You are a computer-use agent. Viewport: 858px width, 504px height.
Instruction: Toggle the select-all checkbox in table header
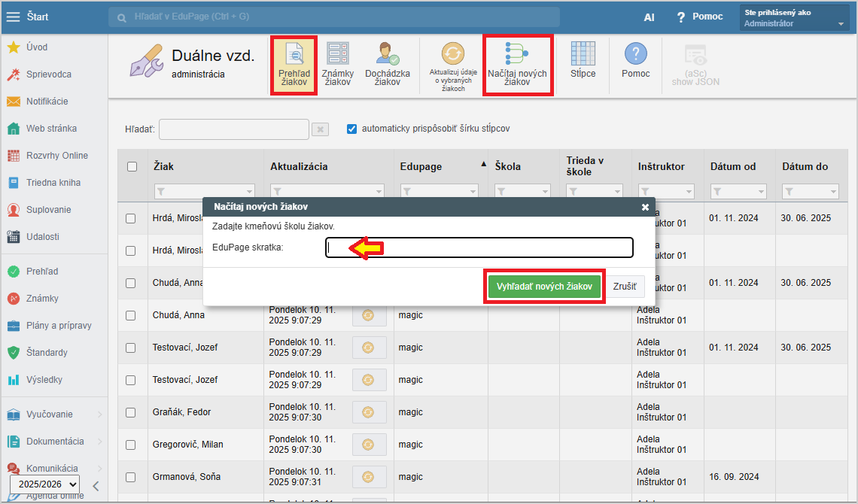click(x=132, y=166)
